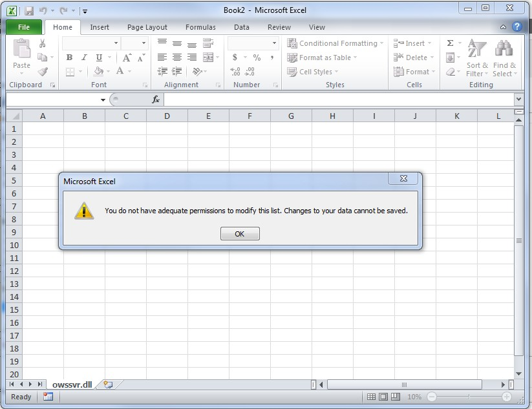This screenshot has width=532, height=409.
Task: Open the Data ribbon tab
Action: (242, 27)
